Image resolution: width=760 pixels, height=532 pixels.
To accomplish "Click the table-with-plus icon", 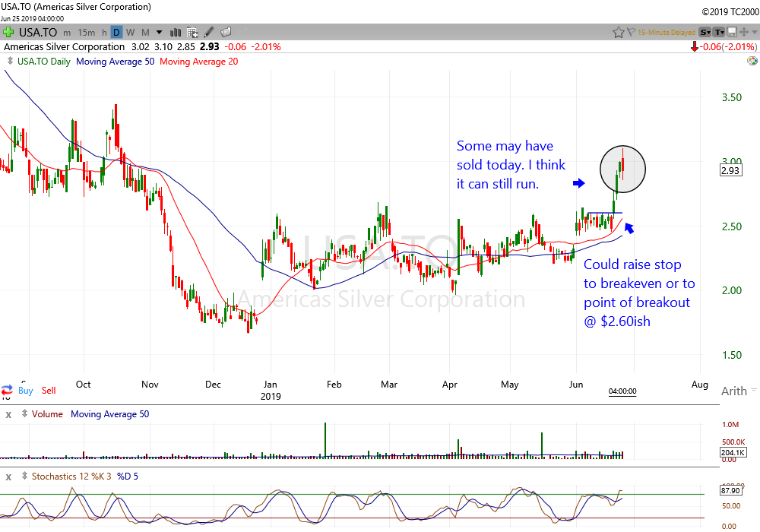I will (192, 33).
